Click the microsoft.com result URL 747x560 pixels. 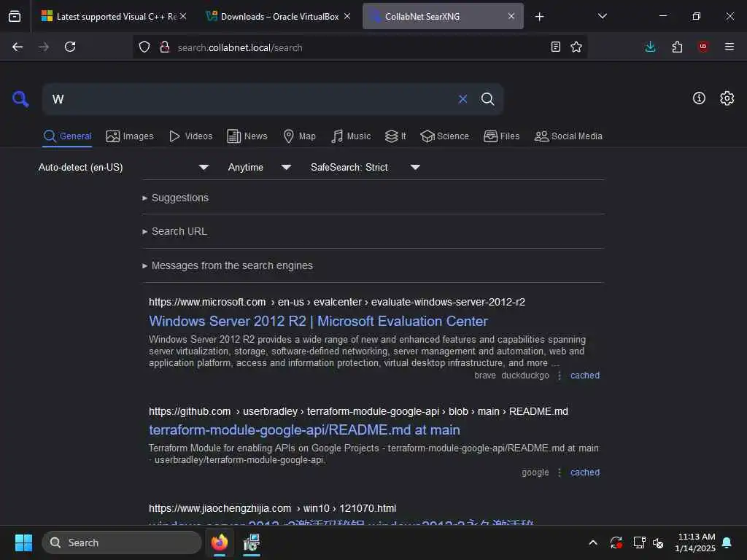pyautogui.click(x=337, y=302)
